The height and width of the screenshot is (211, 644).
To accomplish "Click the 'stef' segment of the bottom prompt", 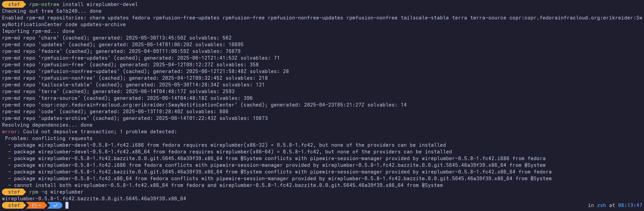I will (14, 205).
